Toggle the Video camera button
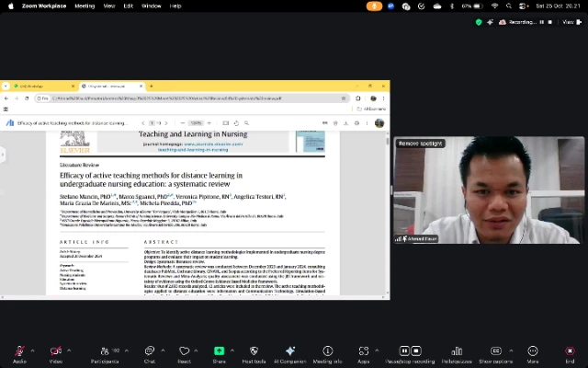 tap(56, 351)
